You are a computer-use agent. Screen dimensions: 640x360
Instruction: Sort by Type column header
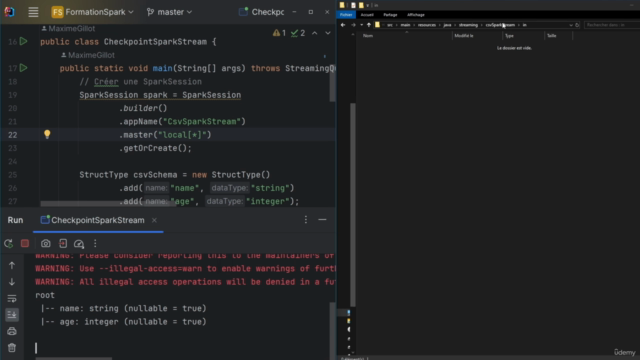click(524, 36)
